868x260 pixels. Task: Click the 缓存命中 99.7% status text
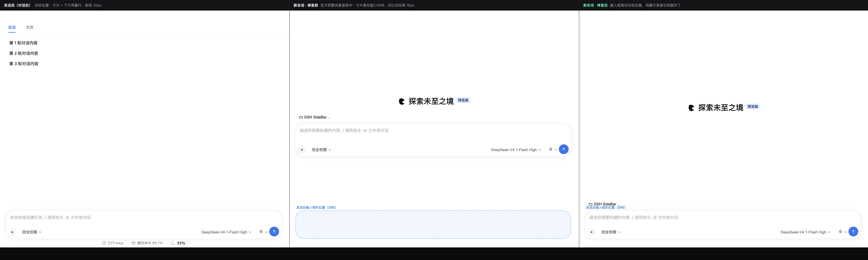(x=150, y=243)
